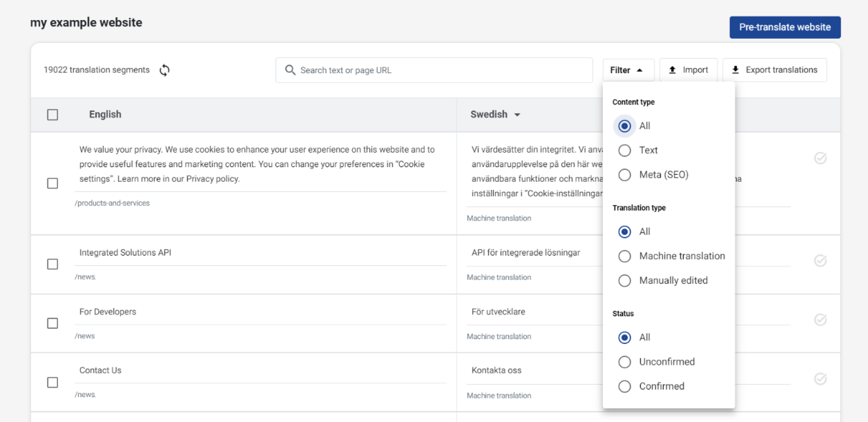Check the For Developers row checkbox
This screenshot has height=422, width=868.
coord(52,324)
